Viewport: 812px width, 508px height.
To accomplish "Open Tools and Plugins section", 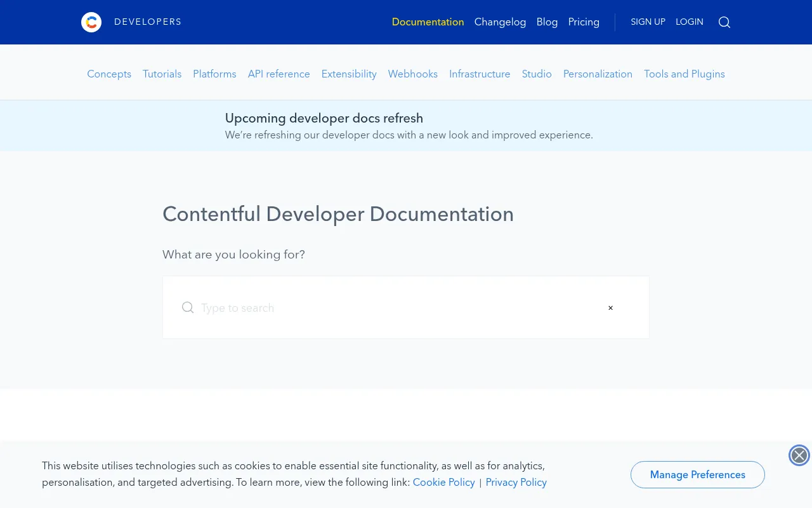I will click(x=684, y=74).
